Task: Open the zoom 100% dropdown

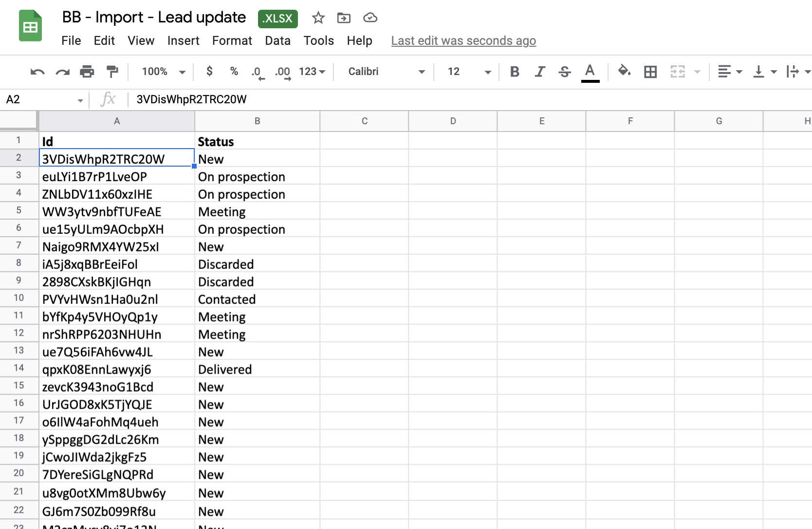Action: click(x=163, y=72)
